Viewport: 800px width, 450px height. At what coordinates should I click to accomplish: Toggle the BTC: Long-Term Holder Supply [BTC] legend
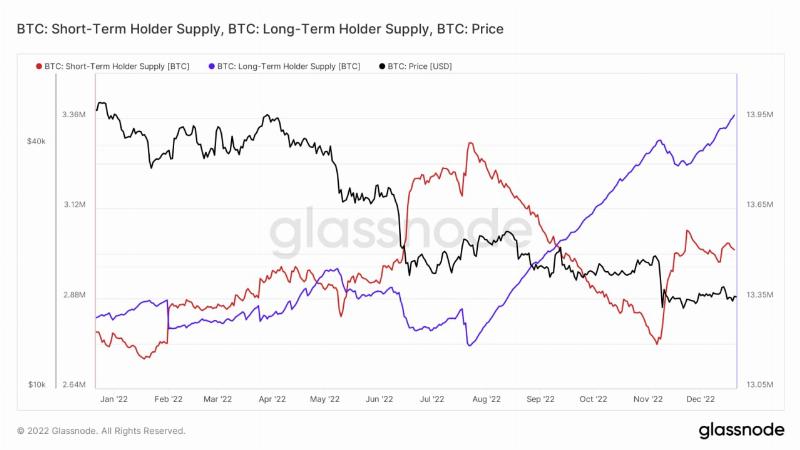point(285,66)
